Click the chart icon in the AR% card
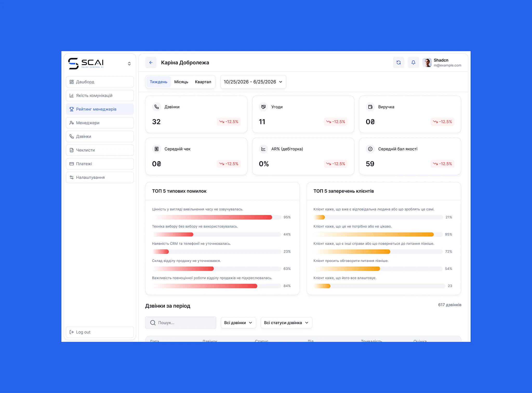 pyautogui.click(x=263, y=149)
